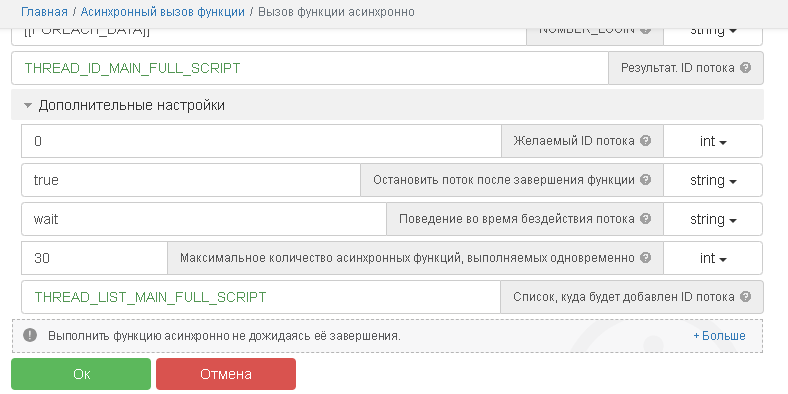Show help for Максимальное количество асинхронных функций
Screen dimensions: 788x394
click(x=646, y=258)
